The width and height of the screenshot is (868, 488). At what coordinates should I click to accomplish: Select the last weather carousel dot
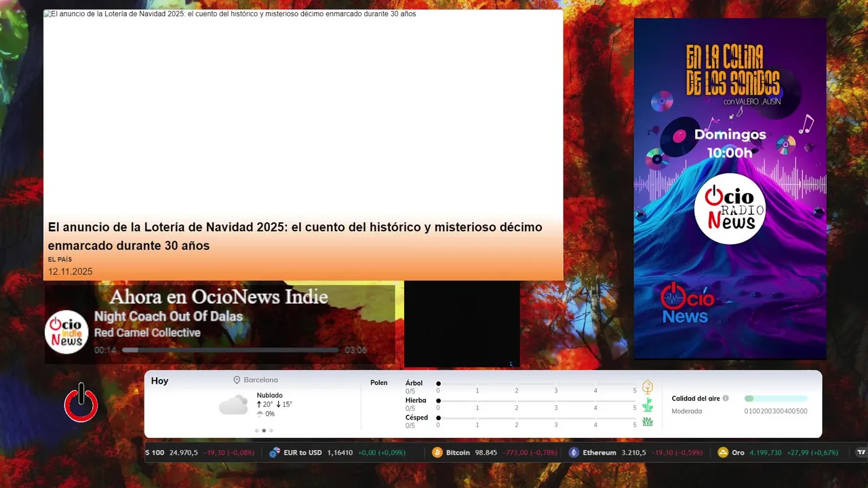[271, 430]
